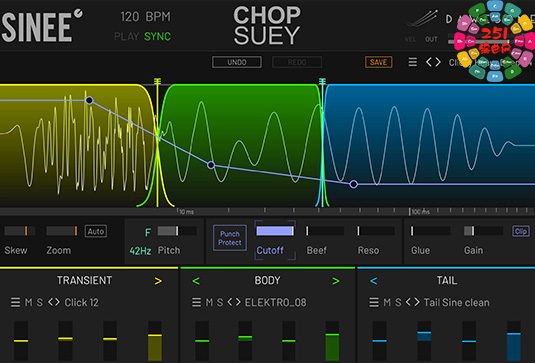Select the BODY section header
Image resolution: width=535 pixels, height=363 pixels.
(267, 280)
